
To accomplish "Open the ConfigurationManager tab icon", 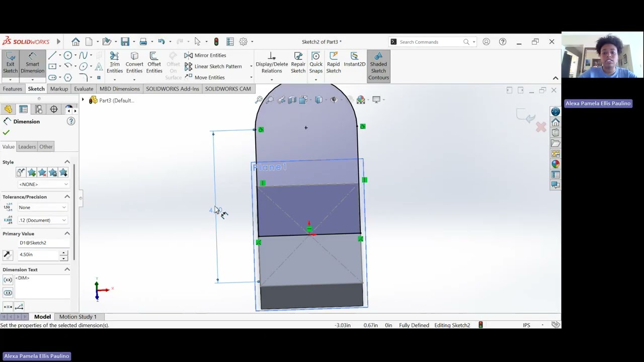I will pos(39,109).
